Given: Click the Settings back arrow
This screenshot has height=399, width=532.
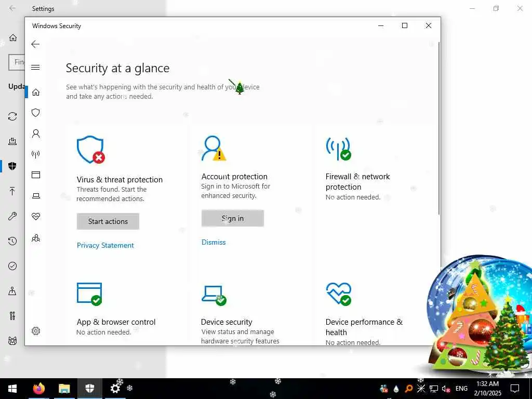Looking at the screenshot, I should (x=12, y=8).
